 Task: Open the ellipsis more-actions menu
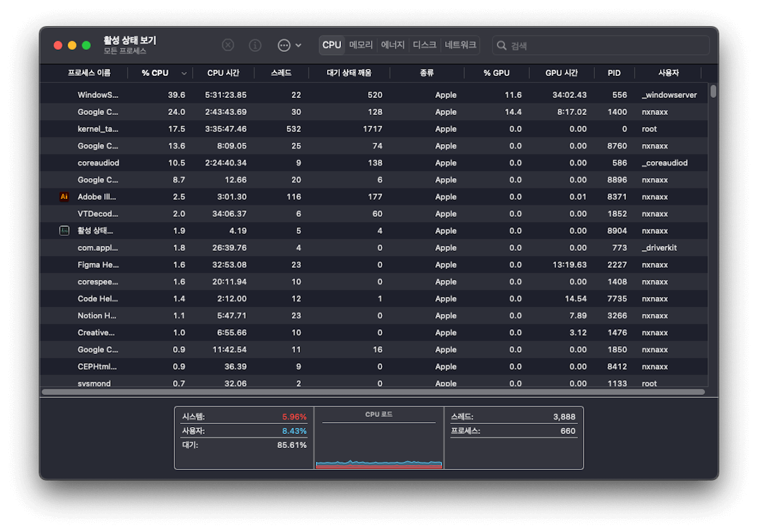[x=289, y=45]
